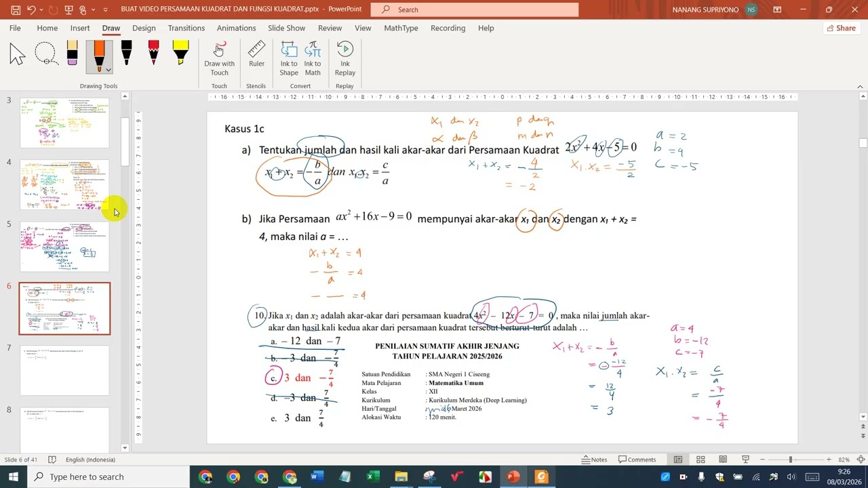The height and width of the screenshot is (488, 868).
Task: Switch to Reading View
Action: coord(723,460)
